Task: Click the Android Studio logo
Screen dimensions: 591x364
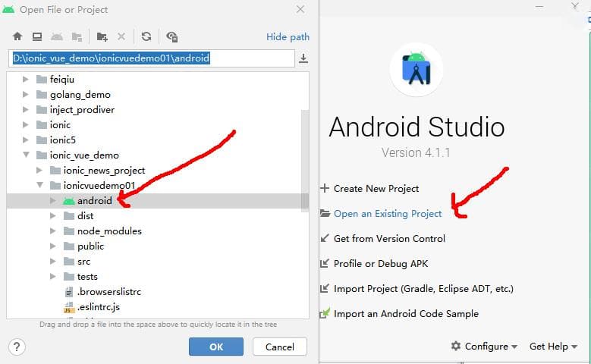Action: click(x=416, y=69)
